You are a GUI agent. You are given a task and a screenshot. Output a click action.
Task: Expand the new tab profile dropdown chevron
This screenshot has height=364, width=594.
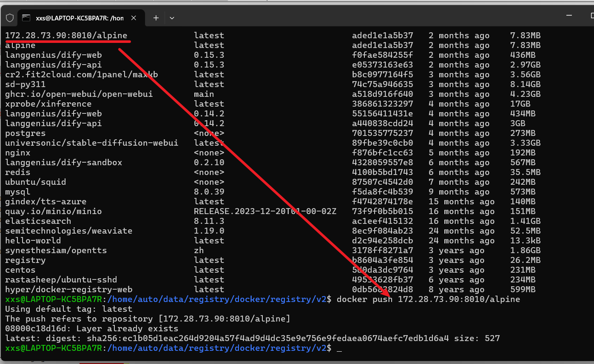(x=172, y=18)
